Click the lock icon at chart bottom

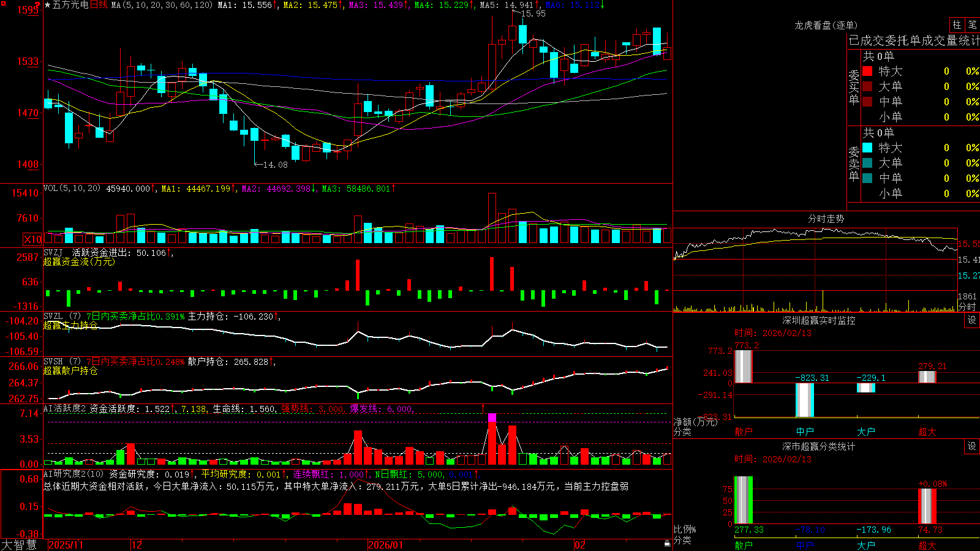coord(667,544)
